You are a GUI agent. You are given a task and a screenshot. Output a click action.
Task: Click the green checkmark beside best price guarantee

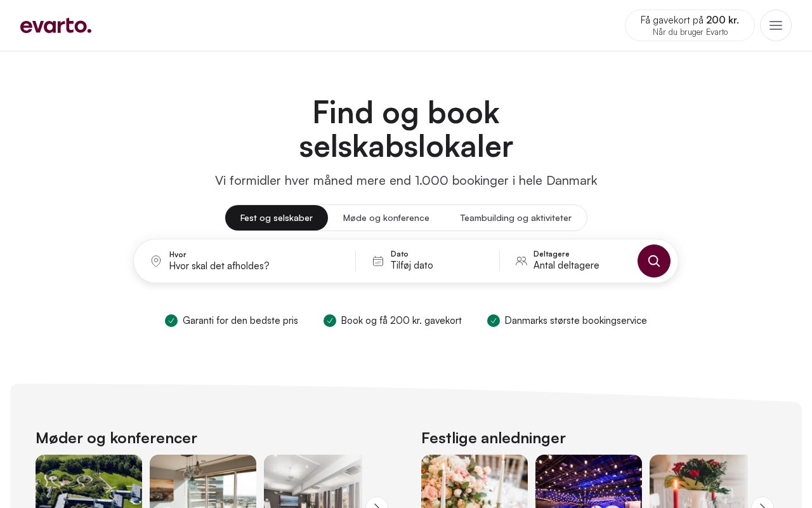171,321
